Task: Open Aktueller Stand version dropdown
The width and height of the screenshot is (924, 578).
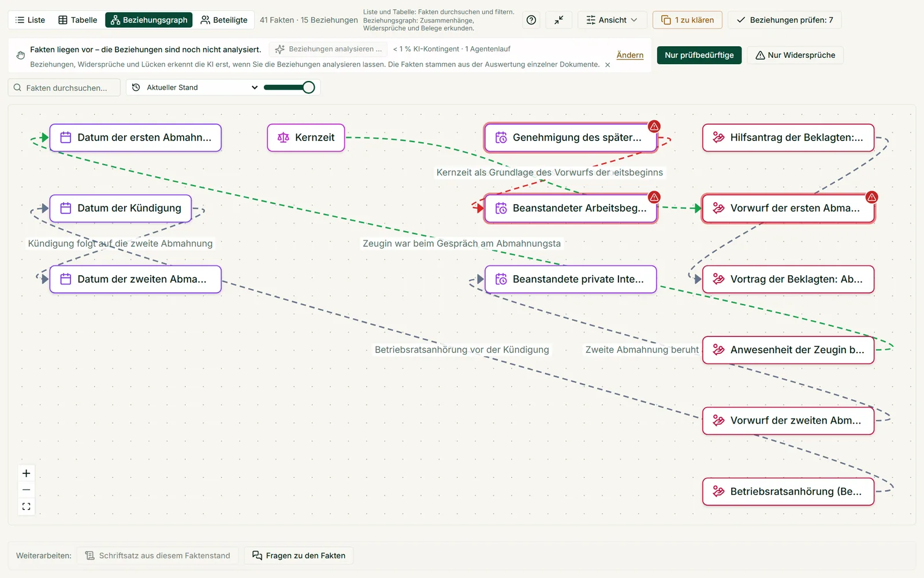Action: point(195,87)
